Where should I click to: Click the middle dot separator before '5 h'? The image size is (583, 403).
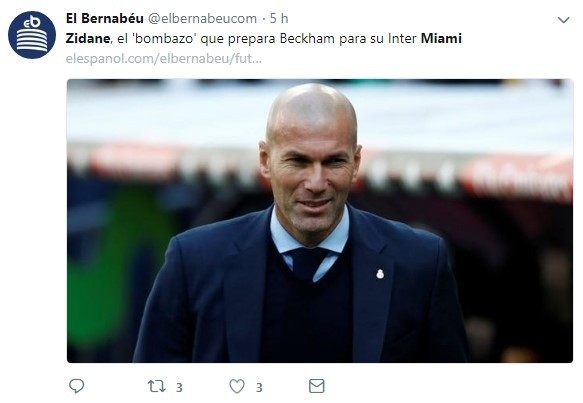[x=263, y=19]
